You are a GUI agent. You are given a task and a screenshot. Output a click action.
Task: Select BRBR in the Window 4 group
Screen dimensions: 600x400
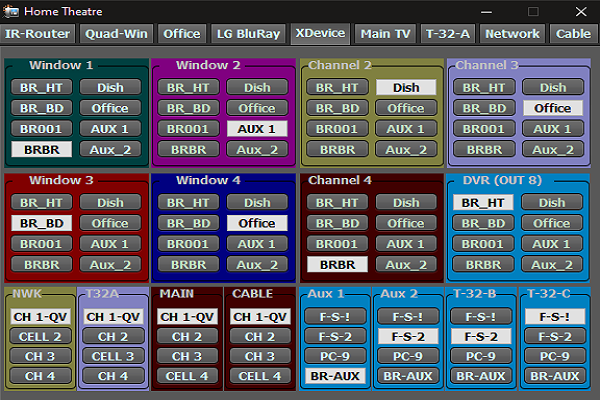[187, 265]
